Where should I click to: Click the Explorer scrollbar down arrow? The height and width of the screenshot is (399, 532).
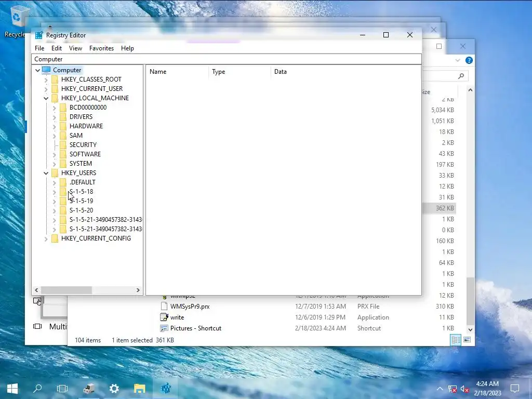click(x=470, y=329)
